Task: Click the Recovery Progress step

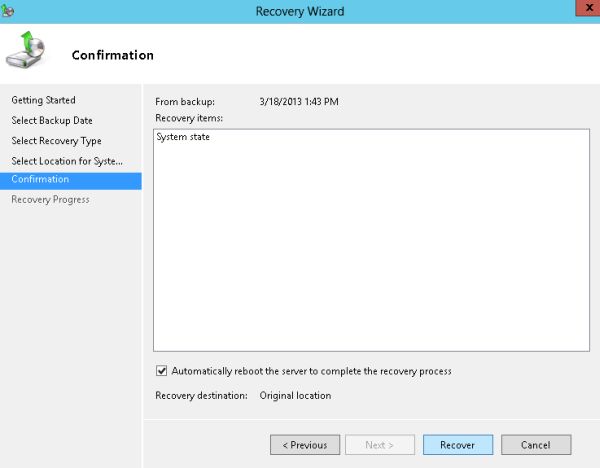Action: [x=50, y=200]
